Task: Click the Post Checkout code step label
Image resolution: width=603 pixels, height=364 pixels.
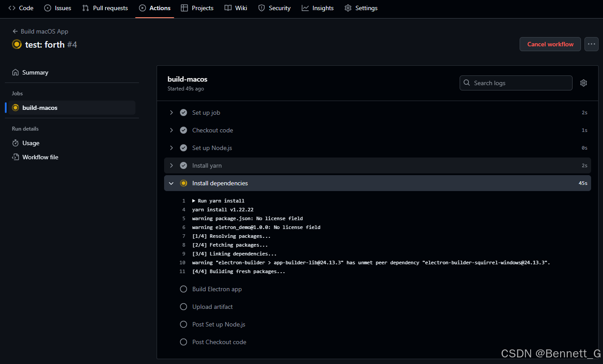Action: click(x=219, y=342)
